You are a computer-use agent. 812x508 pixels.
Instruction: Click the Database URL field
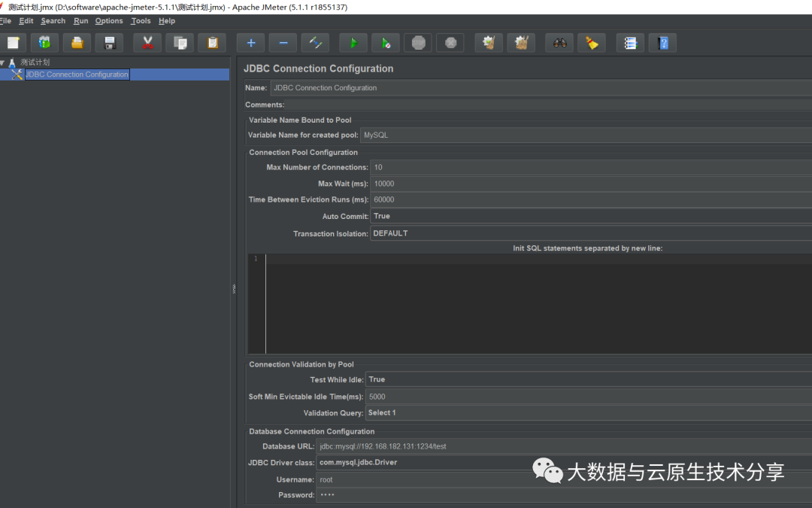(564, 446)
